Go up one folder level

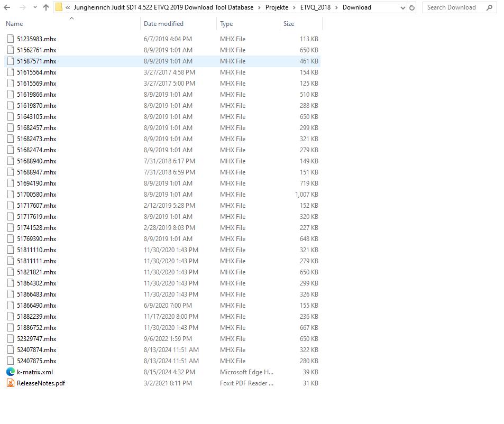(x=46, y=7)
